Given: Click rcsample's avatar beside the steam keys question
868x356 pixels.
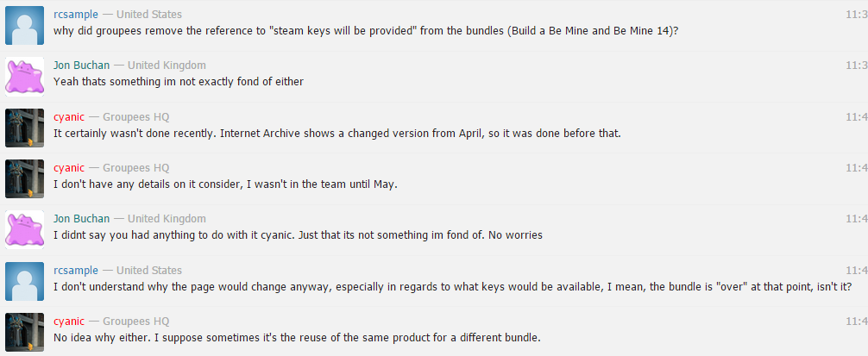Looking at the screenshot, I should click(x=24, y=26).
